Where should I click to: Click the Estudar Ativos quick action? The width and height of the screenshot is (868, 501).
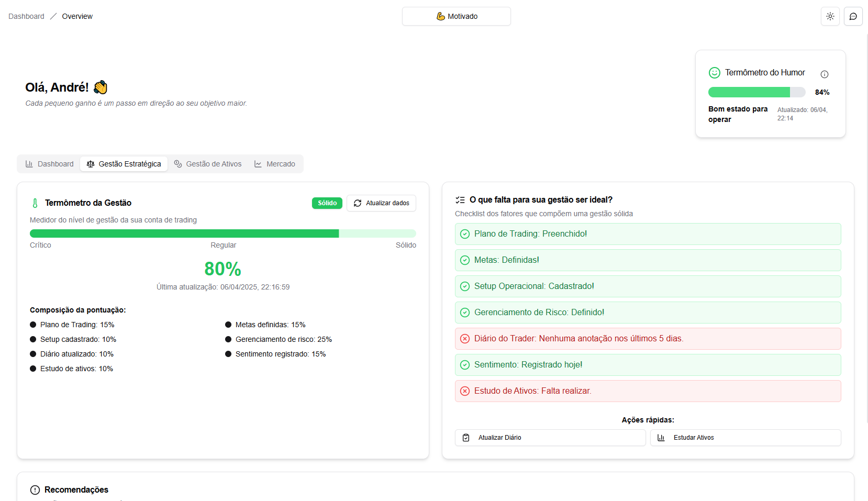coord(745,438)
